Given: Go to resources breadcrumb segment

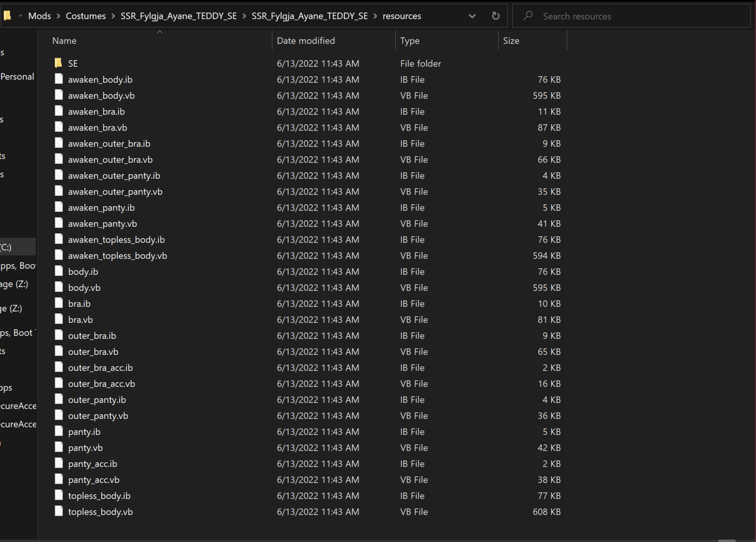Looking at the screenshot, I should (402, 16).
